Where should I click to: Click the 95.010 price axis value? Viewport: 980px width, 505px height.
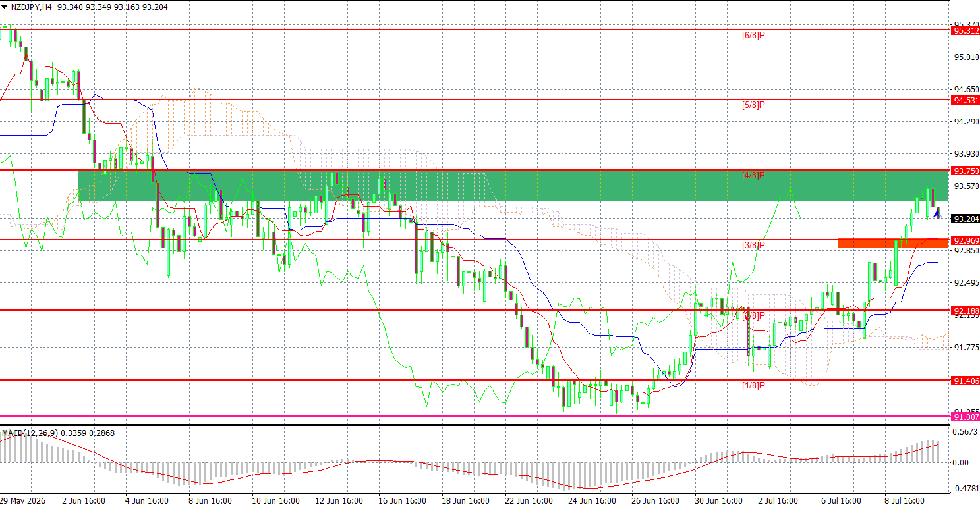966,57
